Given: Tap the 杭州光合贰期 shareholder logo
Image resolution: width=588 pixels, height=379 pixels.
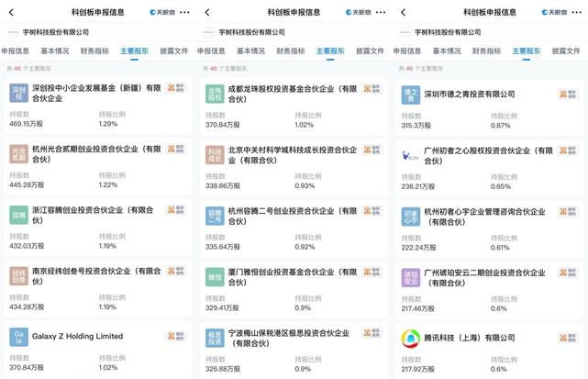Looking at the screenshot, I should [18, 154].
